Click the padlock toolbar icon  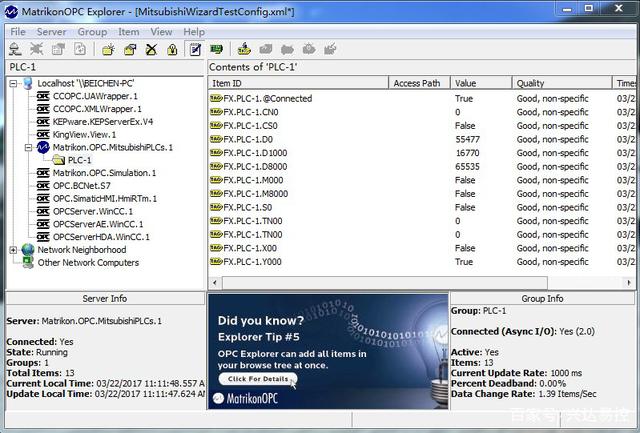pos(172,48)
